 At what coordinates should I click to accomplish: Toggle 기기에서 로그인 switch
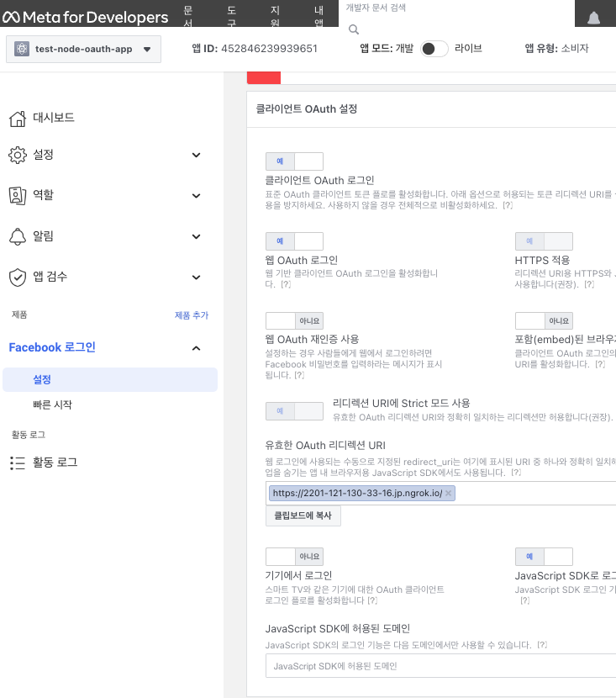pyautogui.click(x=294, y=557)
